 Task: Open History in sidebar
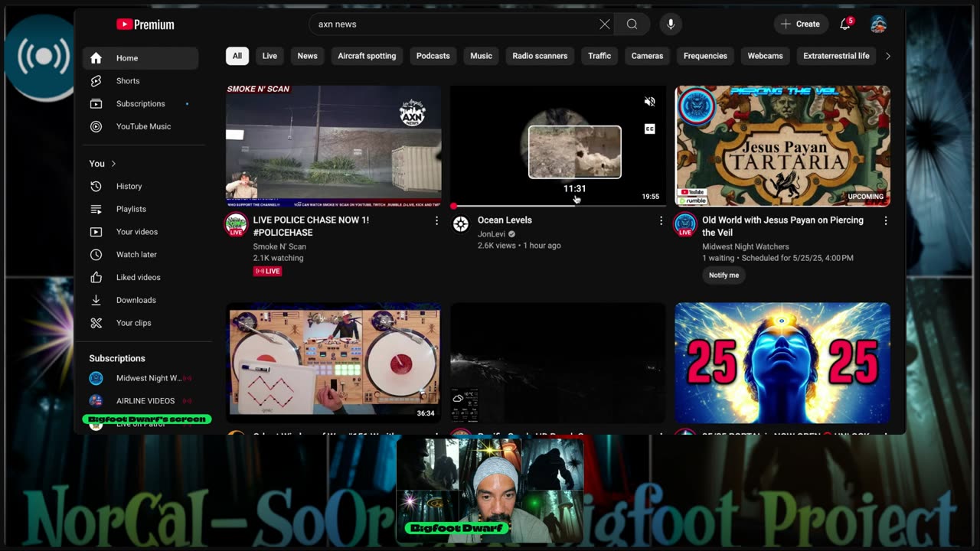pos(141,186)
